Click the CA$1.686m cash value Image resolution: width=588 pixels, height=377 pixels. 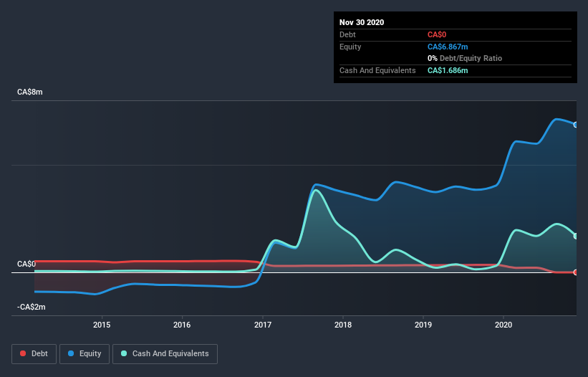coord(448,70)
